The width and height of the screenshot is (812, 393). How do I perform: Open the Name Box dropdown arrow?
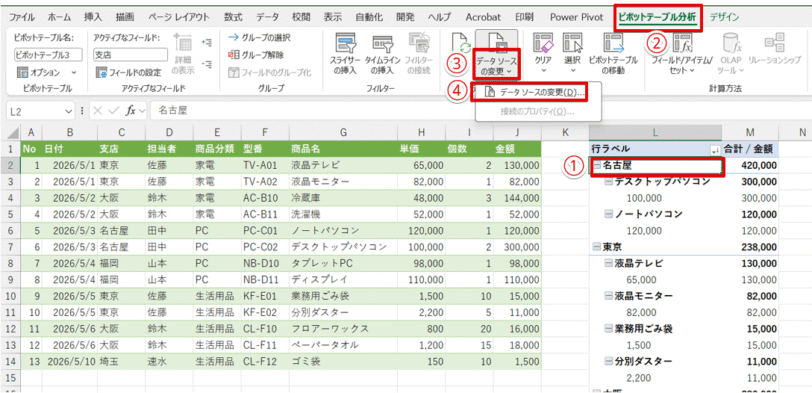click(69, 110)
